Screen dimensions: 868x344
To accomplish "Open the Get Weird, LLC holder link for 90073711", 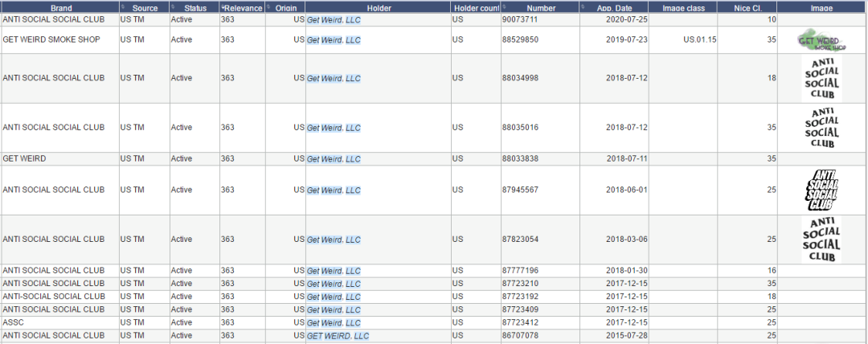I will 334,20.
